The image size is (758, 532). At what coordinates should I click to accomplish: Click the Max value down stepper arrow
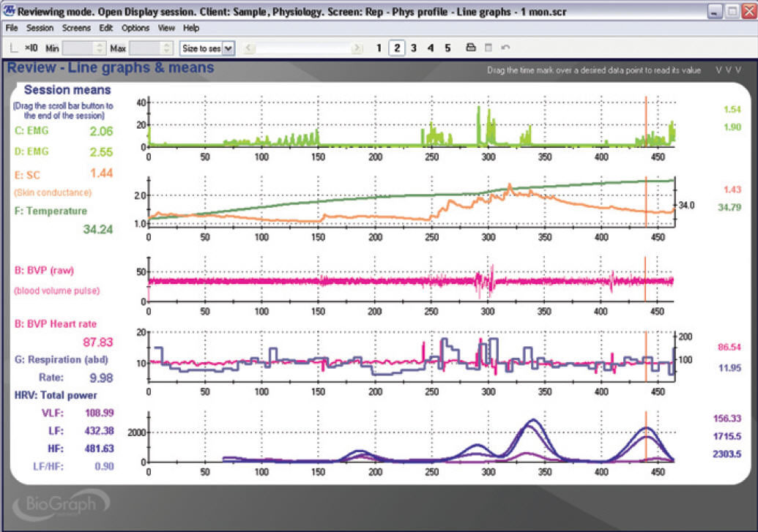pos(166,50)
